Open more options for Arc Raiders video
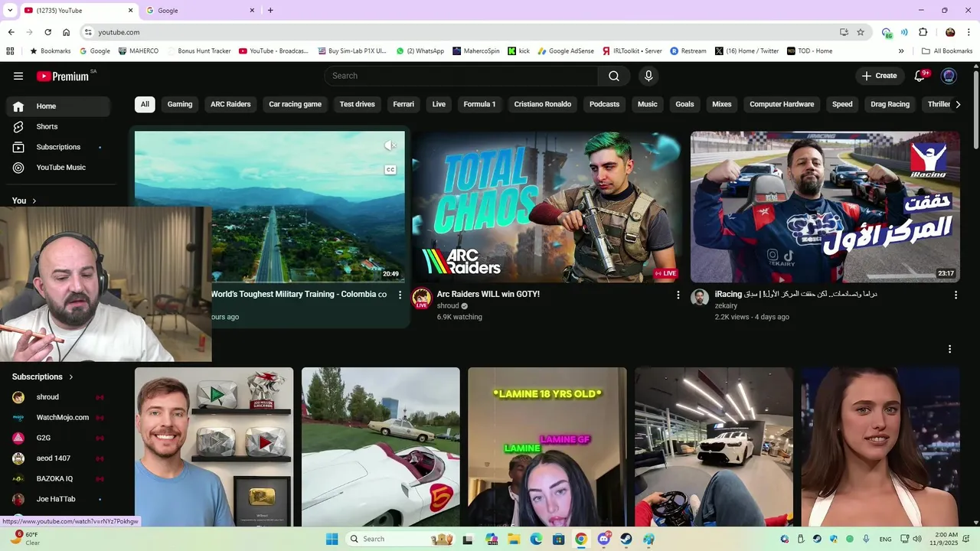Viewport: 980px width, 551px height. pyautogui.click(x=678, y=295)
